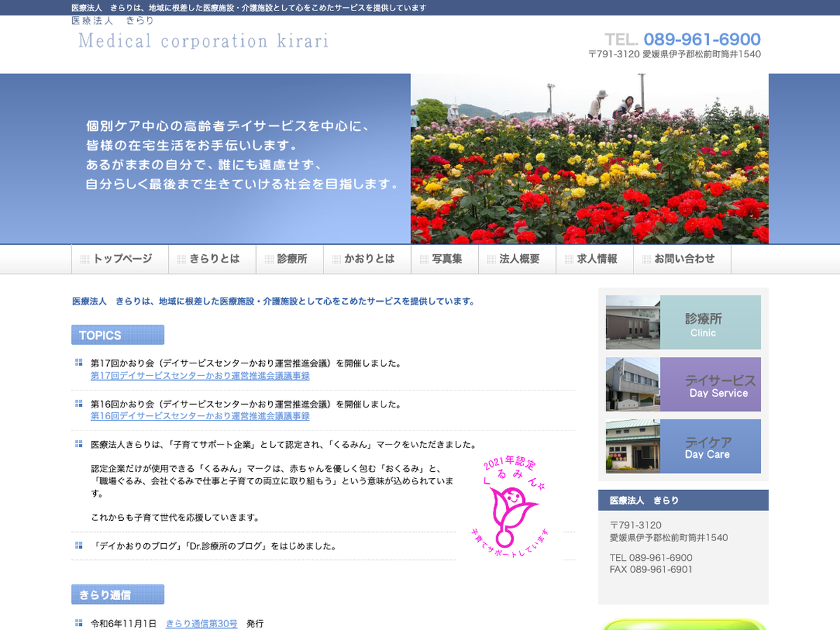Viewport: 840px width, 630px height.
Task: Click the green button below the address
Action: (x=682, y=624)
